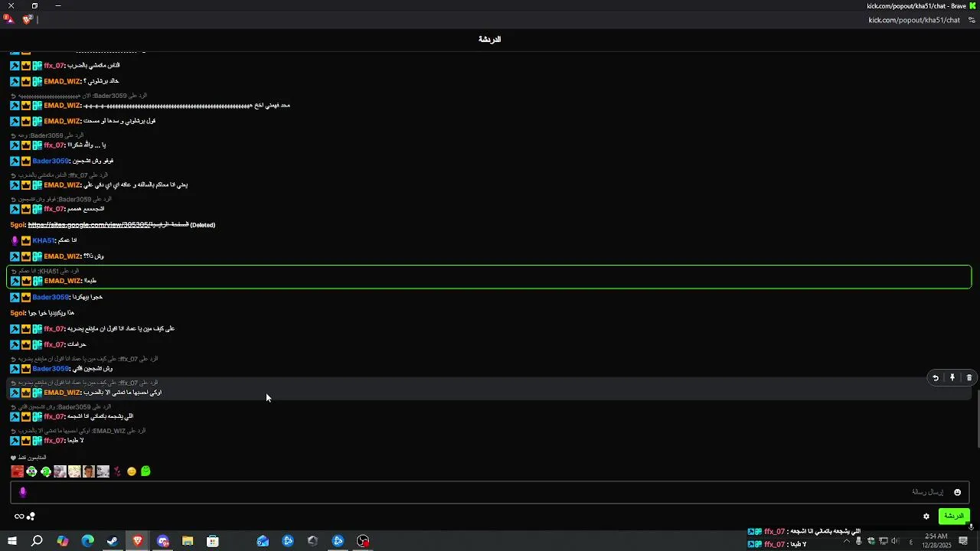Click the chat scrollbar thumb
The image size is (980, 551).
(x=977, y=419)
